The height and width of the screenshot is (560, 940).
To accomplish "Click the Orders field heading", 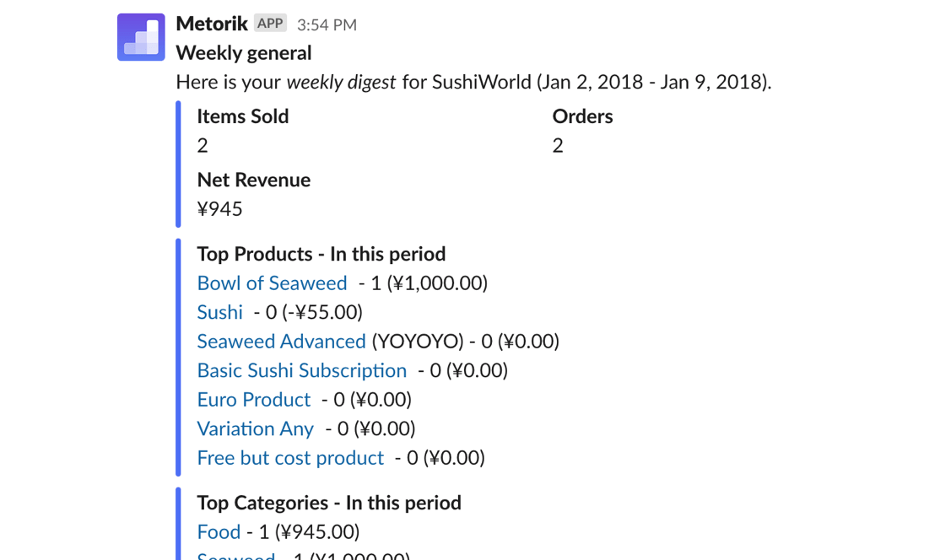I will (582, 116).
